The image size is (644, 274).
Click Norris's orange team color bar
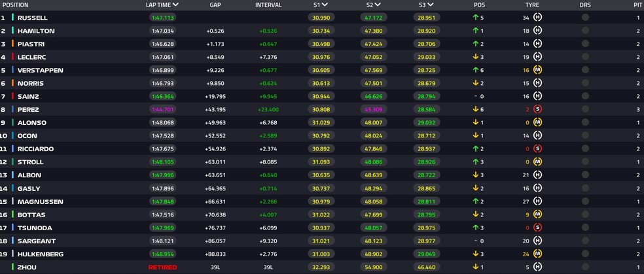coord(12,83)
